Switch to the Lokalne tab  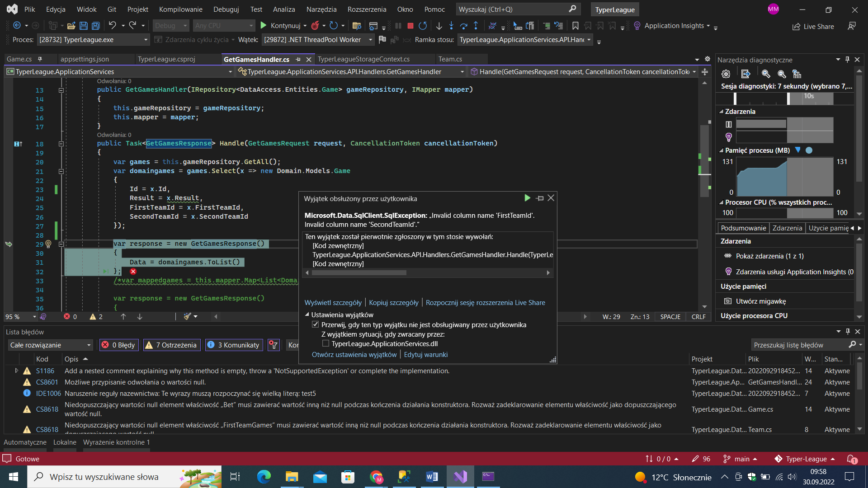tap(65, 442)
